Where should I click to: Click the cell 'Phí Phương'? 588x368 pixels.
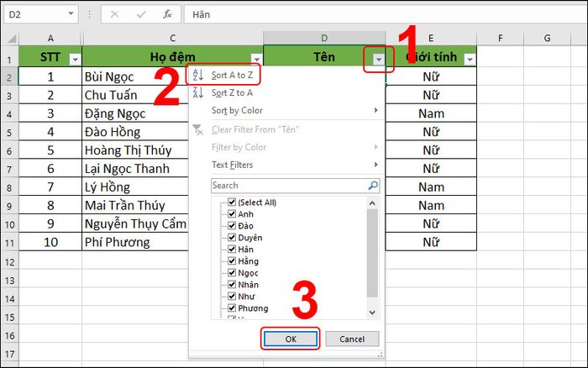pyautogui.click(x=135, y=242)
